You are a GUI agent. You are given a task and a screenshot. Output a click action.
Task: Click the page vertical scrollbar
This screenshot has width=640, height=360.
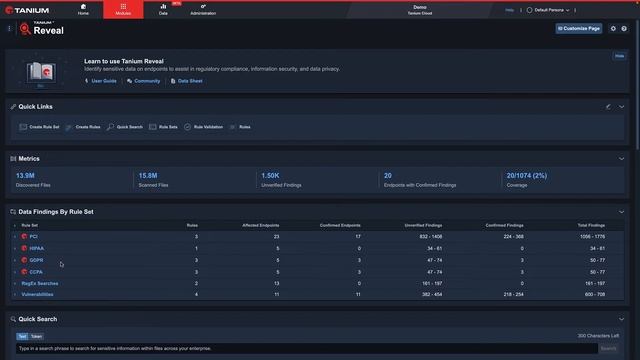click(x=637, y=86)
